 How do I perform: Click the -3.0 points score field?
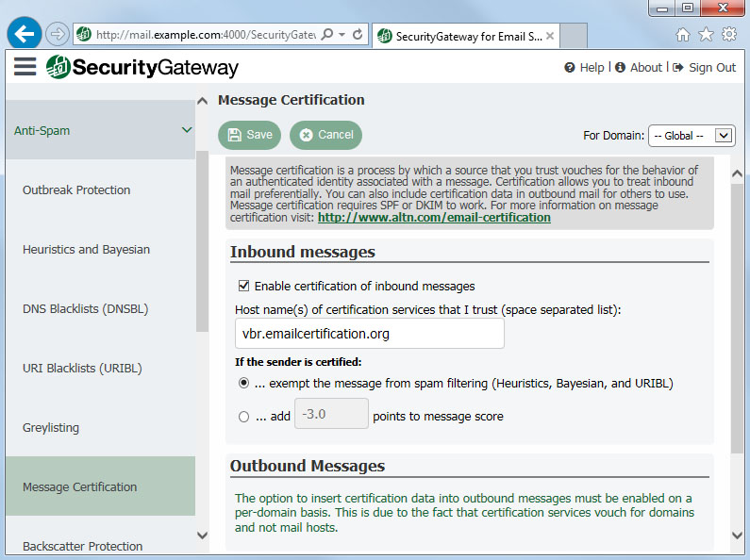coord(331,414)
